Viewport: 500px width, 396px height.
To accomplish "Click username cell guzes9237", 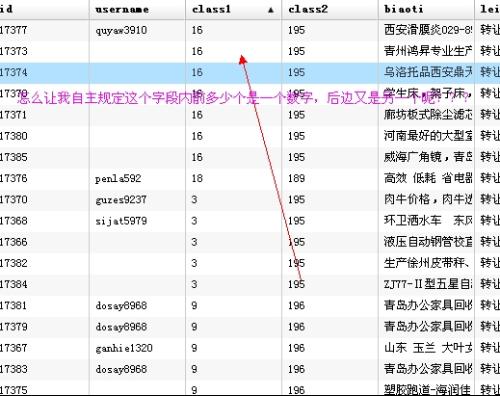I will click(x=121, y=200).
